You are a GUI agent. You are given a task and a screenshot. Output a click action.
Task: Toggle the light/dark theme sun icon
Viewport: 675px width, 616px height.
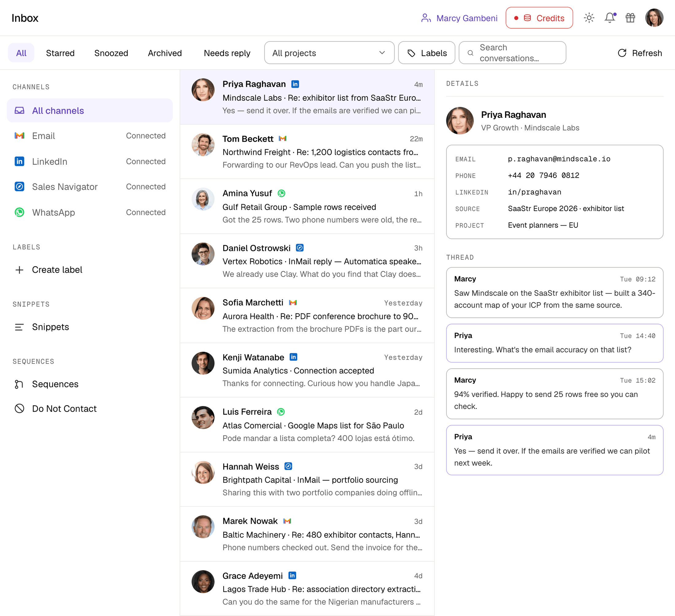tap(589, 18)
